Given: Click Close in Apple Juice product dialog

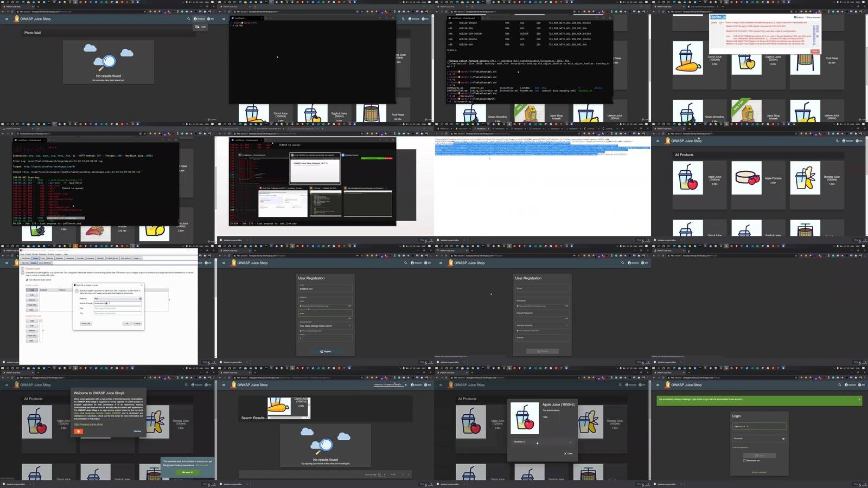Looking at the screenshot, I should 568,453.
